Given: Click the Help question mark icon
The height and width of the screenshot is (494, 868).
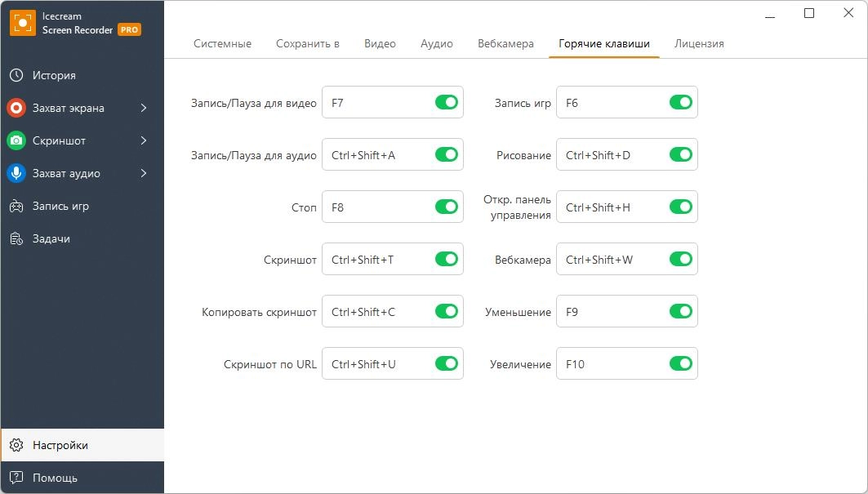Looking at the screenshot, I should click(x=16, y=478).
